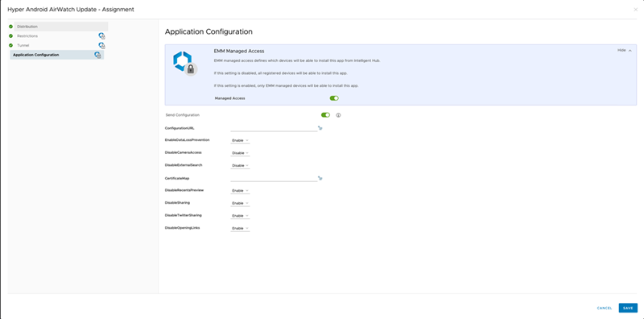644x319 pixels.
Task: Click the 'DisableExternalSearch' label
Action: [184, 165]
